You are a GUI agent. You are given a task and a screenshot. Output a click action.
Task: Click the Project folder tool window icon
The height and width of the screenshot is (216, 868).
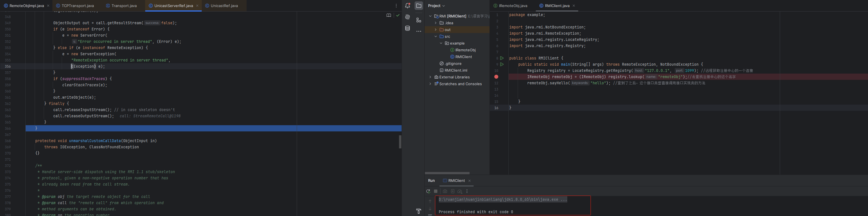(x=418, y=6)
